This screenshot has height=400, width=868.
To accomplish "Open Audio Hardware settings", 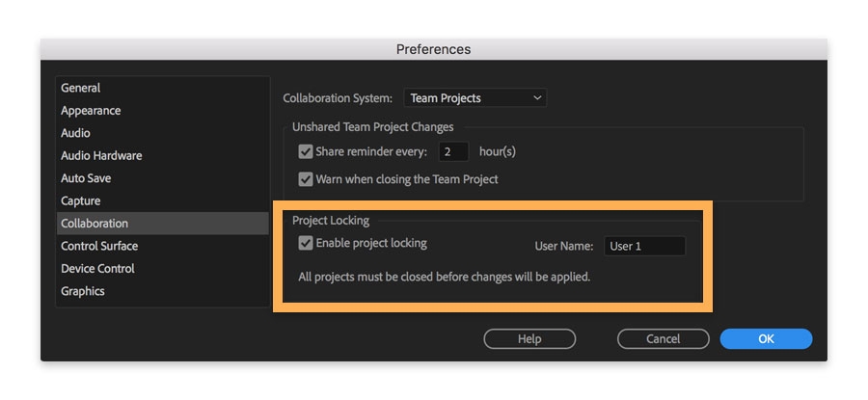I will coord(101,155).
